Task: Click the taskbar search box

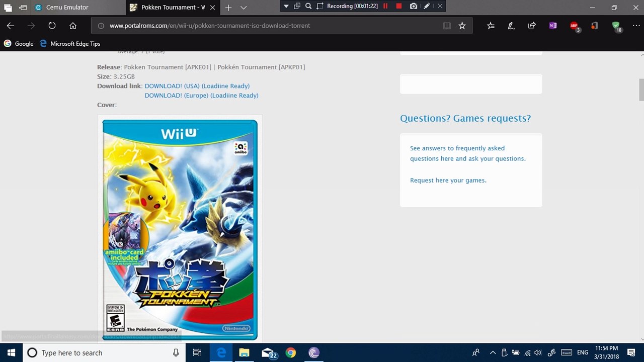Action: (x=105, y=353)
